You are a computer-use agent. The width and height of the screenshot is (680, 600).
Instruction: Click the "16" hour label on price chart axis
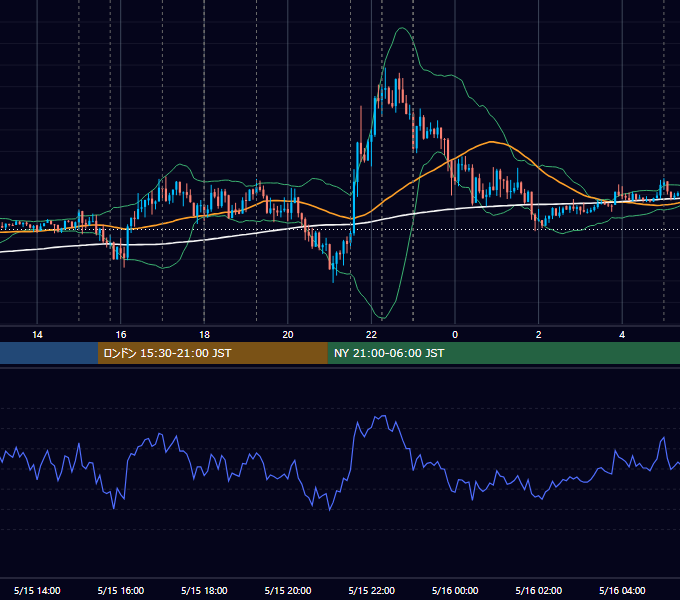click(121, 335)
